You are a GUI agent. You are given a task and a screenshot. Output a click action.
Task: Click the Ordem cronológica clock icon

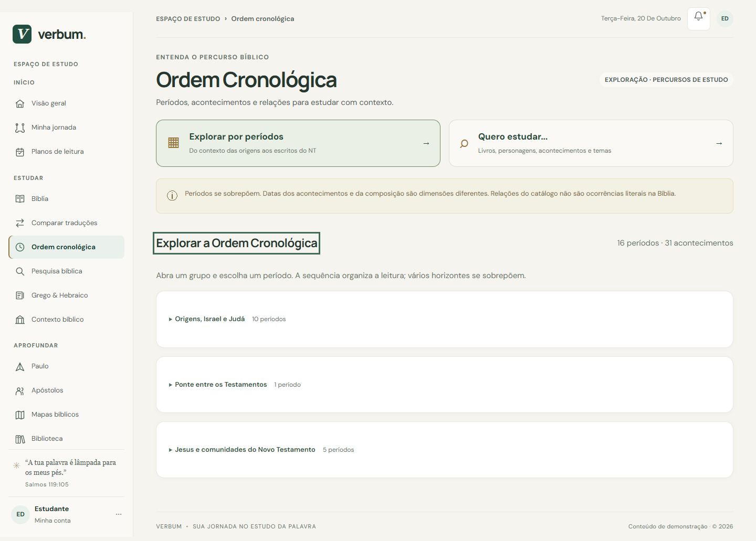(20, 247)
